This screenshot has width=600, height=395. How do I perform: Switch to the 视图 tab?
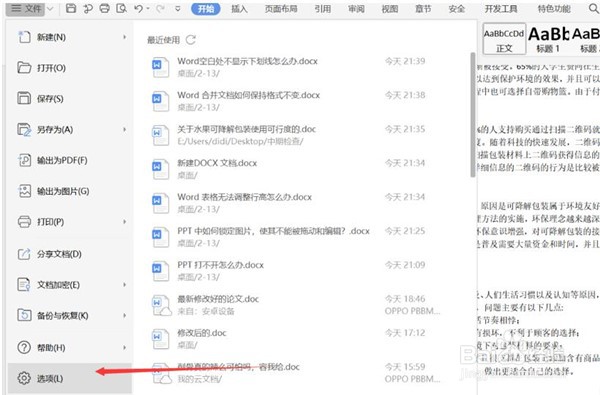pyautogui.click(x=390, y=9)
